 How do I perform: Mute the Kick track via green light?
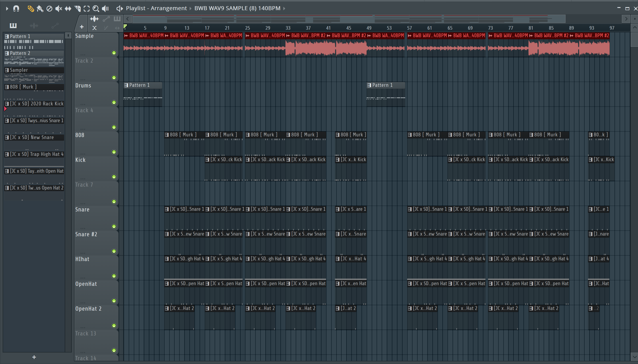(114, 177)
